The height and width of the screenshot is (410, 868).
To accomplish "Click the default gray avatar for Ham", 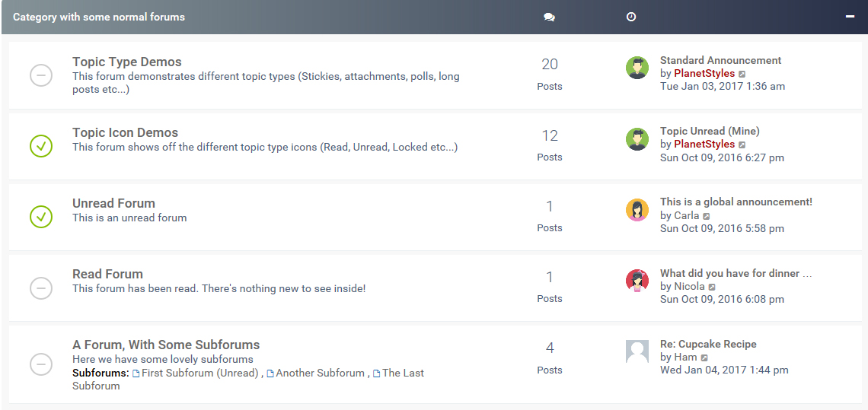I will pos(637,351).
